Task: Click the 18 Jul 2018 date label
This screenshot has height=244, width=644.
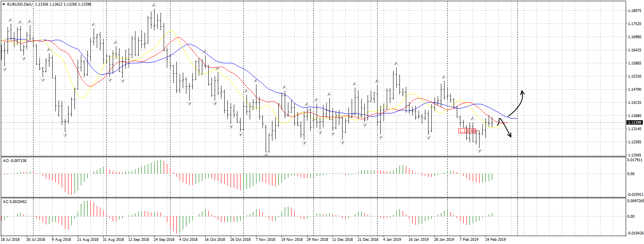Action: 10,240
